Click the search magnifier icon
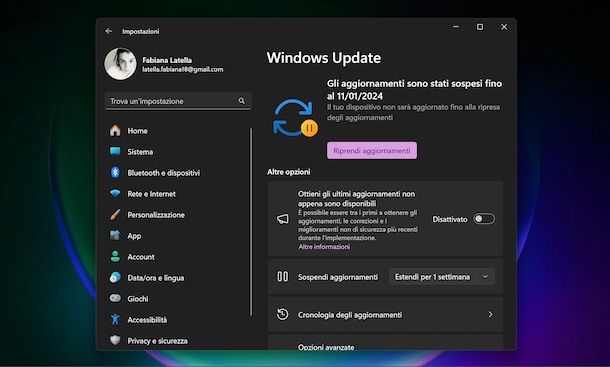This screenshot has height=367, width=610. [x=242, y=101]
